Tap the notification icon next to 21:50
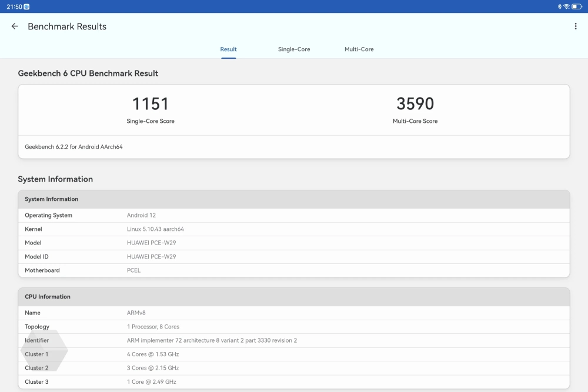Image resolution: width=588 pixels, height=392 pixels. [x=26, y=6]
